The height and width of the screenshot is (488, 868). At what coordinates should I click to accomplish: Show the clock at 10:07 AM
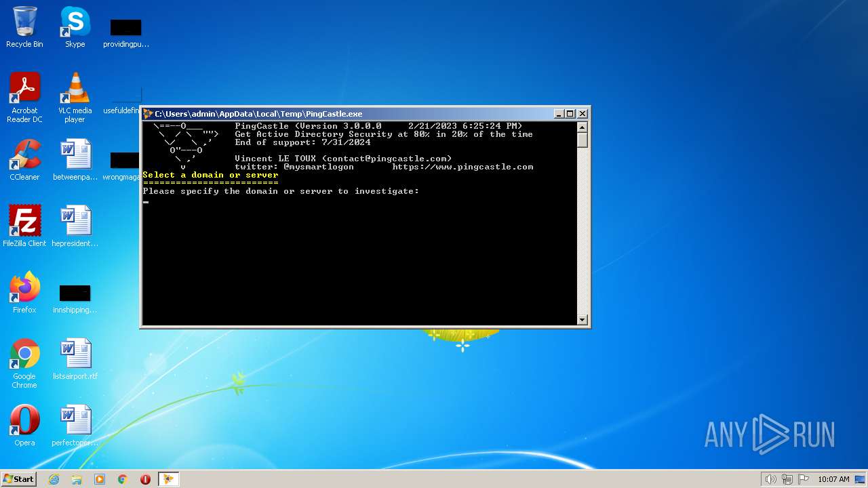pyautogui.click(x=833, y=479)
